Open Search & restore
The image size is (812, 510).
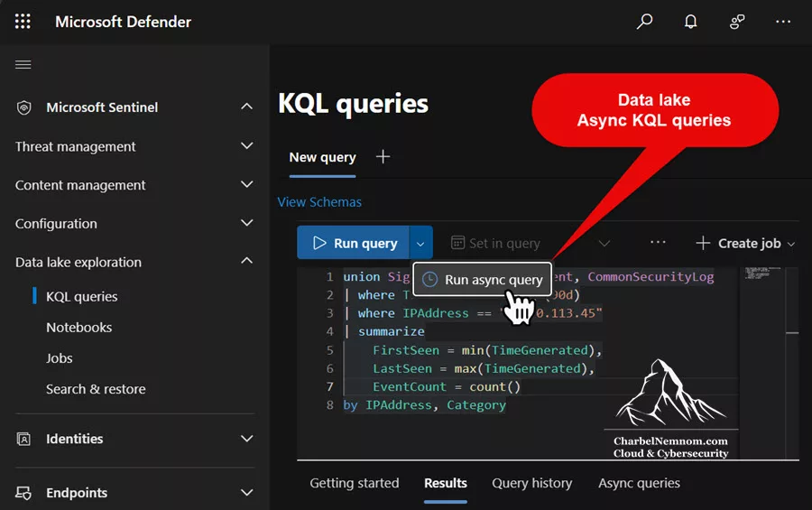pyautogui.click(x=96, y=389)
